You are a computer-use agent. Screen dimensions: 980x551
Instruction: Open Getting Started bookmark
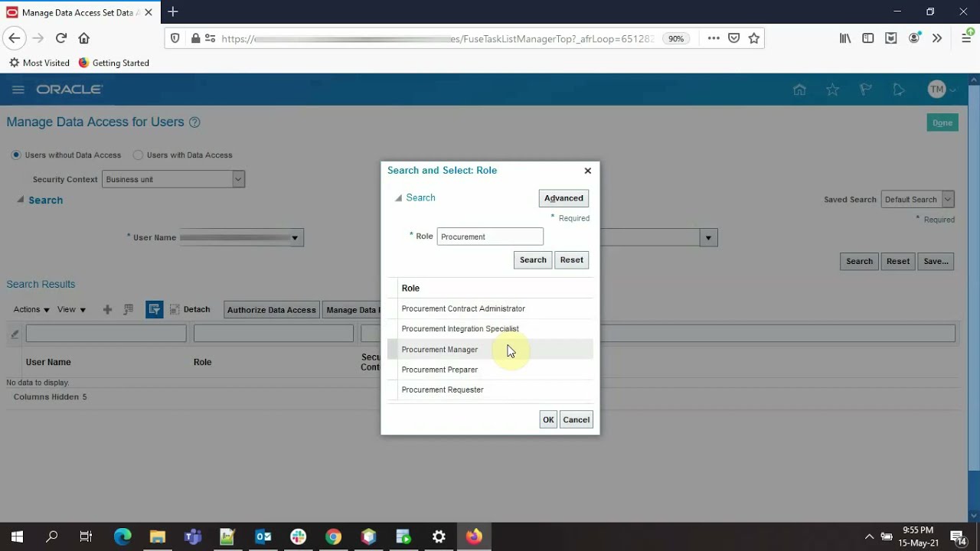coord(113,63)
